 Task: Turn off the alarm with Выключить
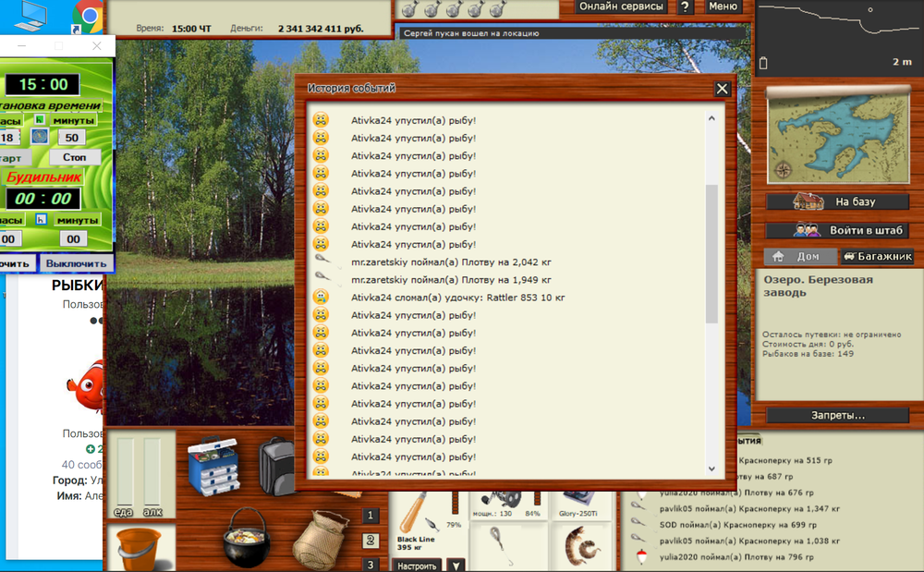[x=79, y=263]
